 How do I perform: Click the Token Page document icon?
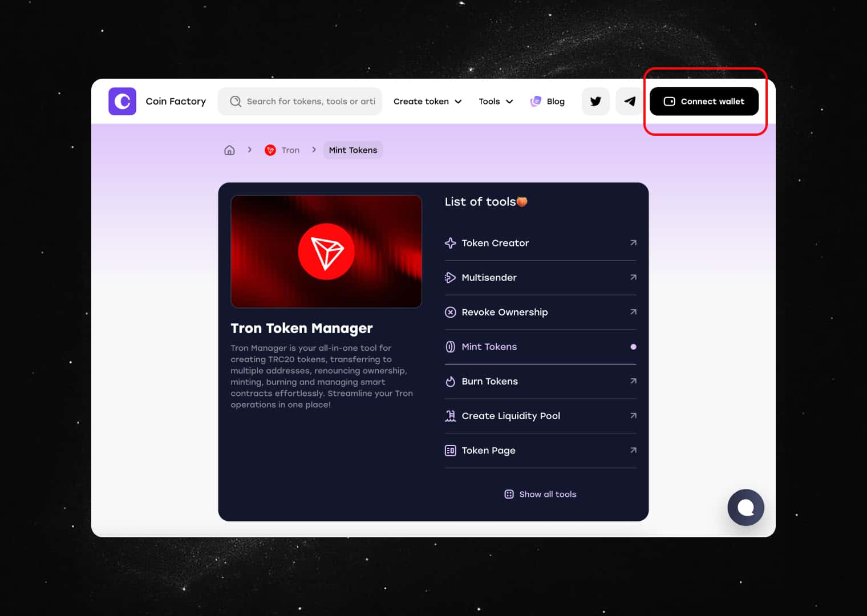point(450,451)
